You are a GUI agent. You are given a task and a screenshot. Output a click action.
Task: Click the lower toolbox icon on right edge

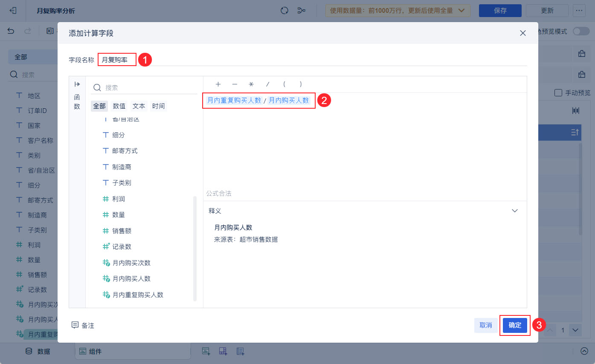click(581, 75)
